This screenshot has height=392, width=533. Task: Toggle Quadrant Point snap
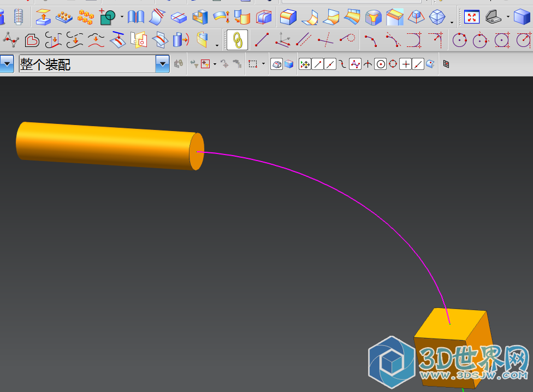[393, 64]
